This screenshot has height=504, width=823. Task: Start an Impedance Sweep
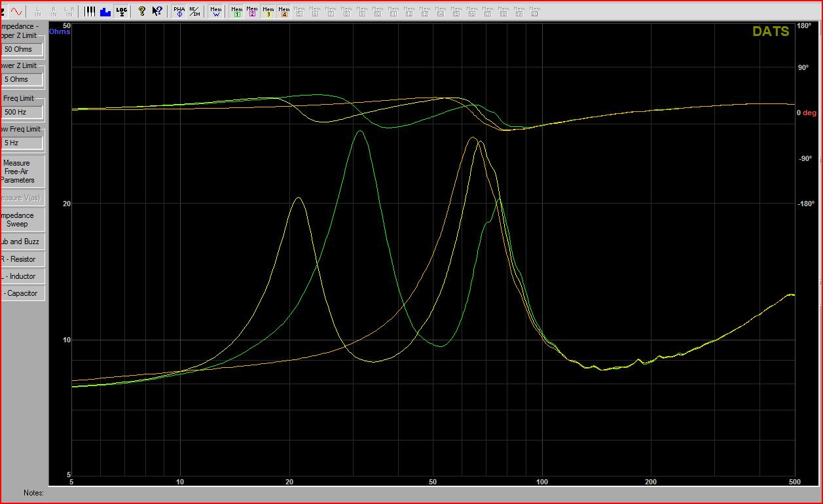(22, 219)
